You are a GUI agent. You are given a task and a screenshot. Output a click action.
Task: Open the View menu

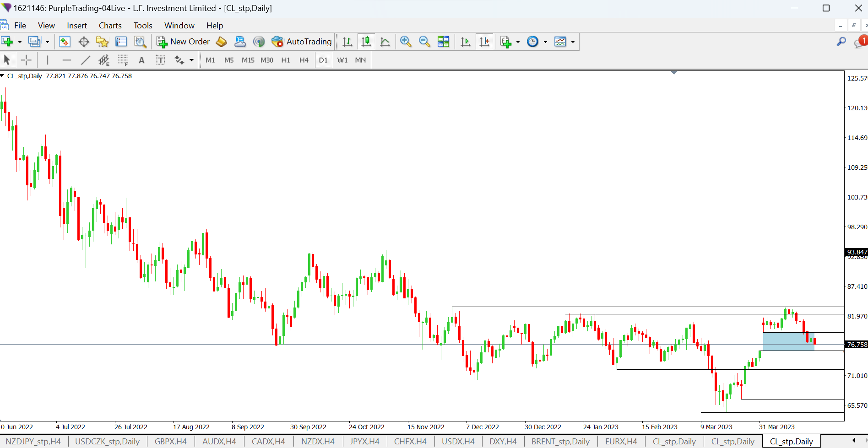coord(46,26)
